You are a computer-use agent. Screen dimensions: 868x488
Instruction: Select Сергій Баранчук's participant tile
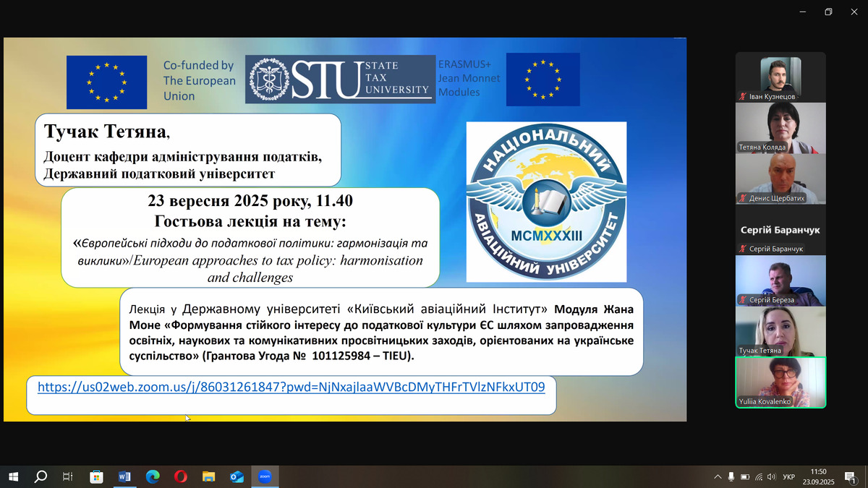pyautogui.click(x=780, y=230)
